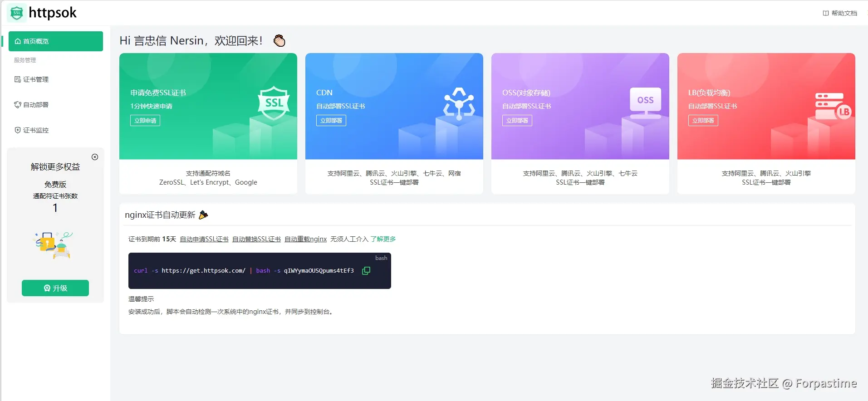This screenshot has height=401, width=868.
Task: Click the 升级 button
Action: tap(55, 288)
